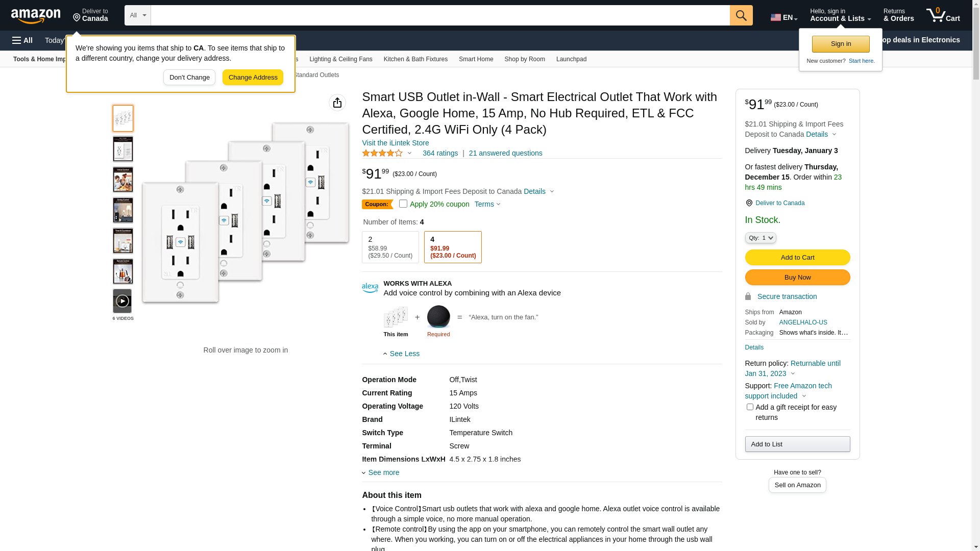Open the Smart Home category tab

(x=476, y=59)
